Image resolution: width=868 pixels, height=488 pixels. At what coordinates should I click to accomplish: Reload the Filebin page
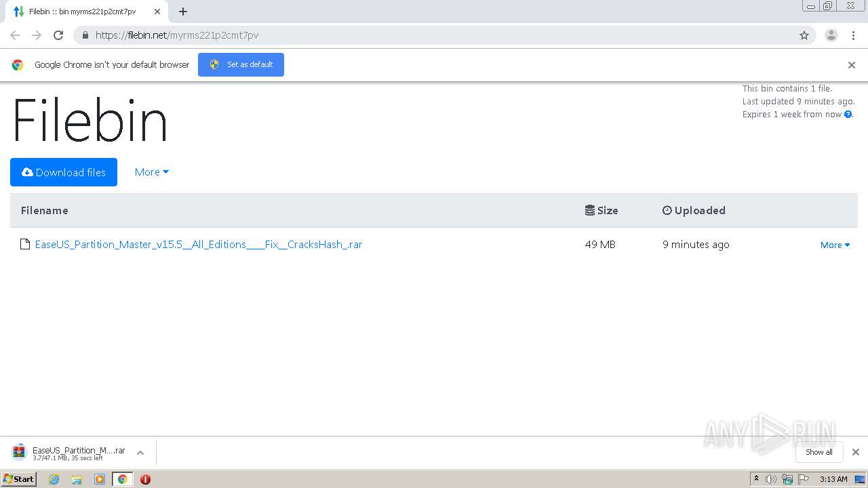(58, 35)
